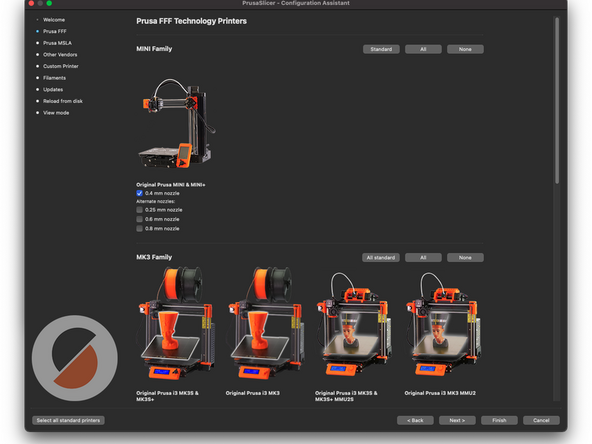Open View mode page
592x444 pixels.
56,113
